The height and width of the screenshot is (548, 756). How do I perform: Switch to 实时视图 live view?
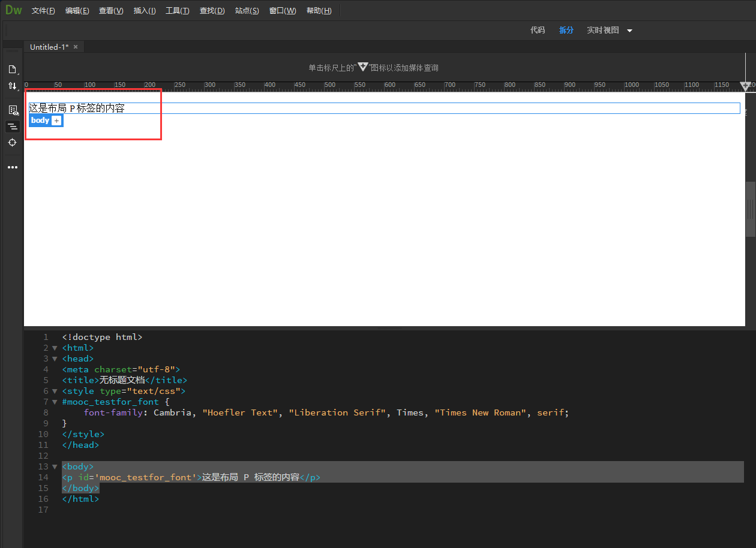603,30
